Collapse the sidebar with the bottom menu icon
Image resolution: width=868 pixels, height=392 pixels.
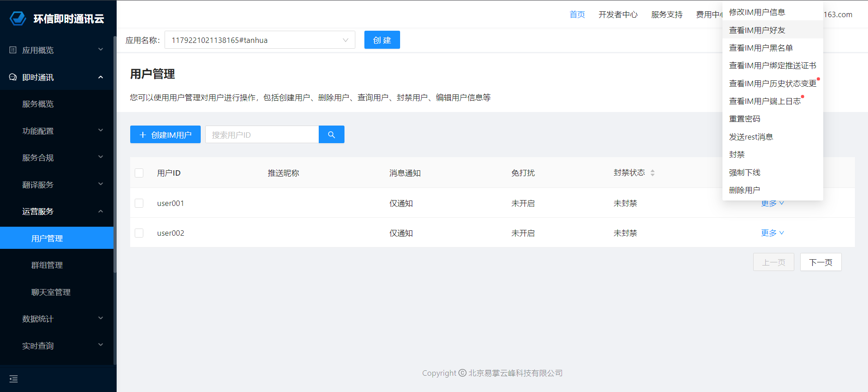coord(14,379)
